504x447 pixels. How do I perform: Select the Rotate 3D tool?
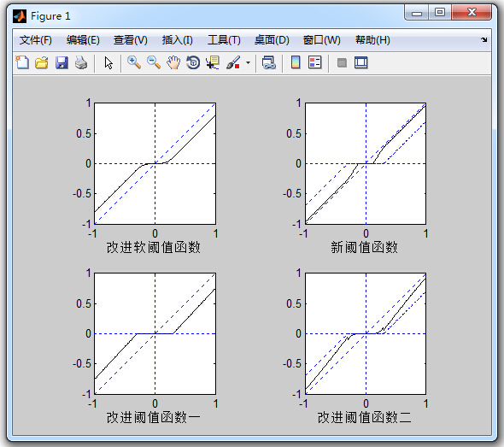[193, 62]
